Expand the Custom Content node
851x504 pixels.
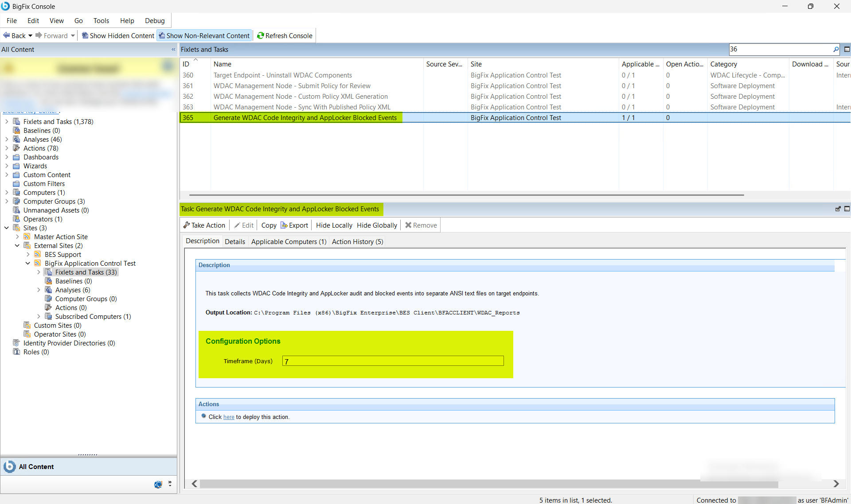coord(7,174)
